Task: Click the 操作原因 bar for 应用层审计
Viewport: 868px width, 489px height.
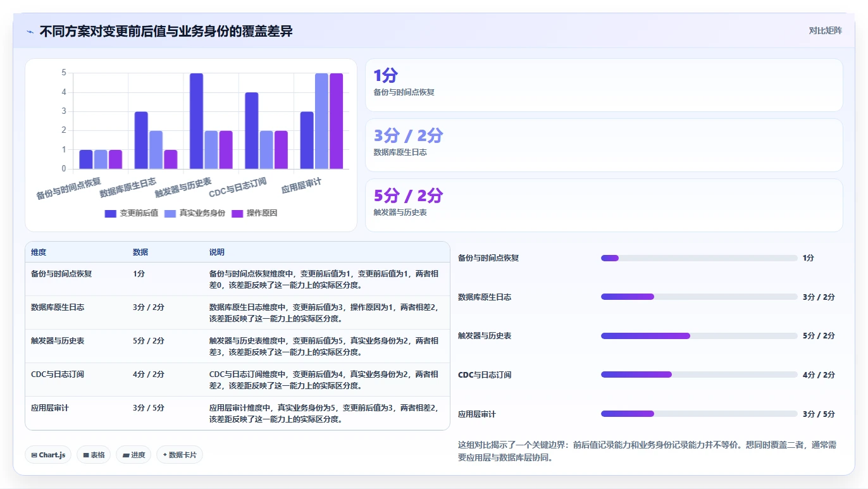Action: click(x=336, y=121)
